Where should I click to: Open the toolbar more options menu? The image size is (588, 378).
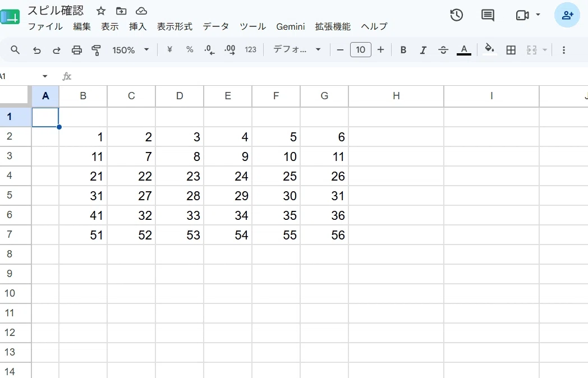(564, 50)
